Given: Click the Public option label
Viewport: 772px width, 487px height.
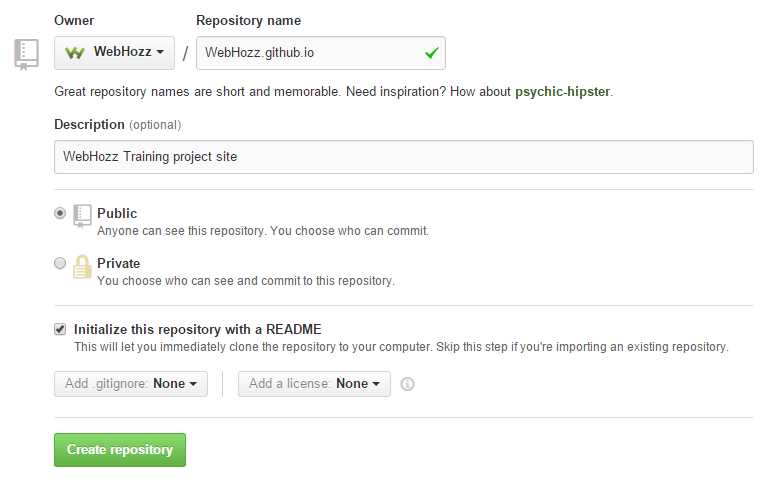Looking at the screenshot, I should [117, 213].
